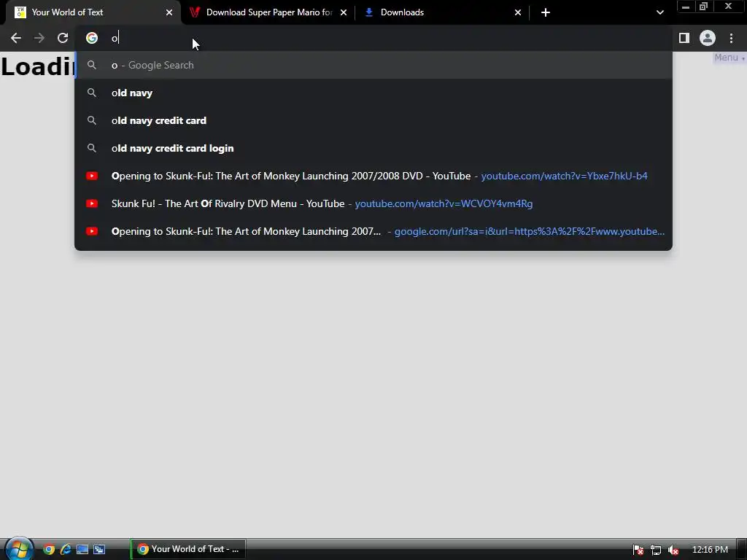
Task: Open a new tab with the plus button
Action: (546, 12)
